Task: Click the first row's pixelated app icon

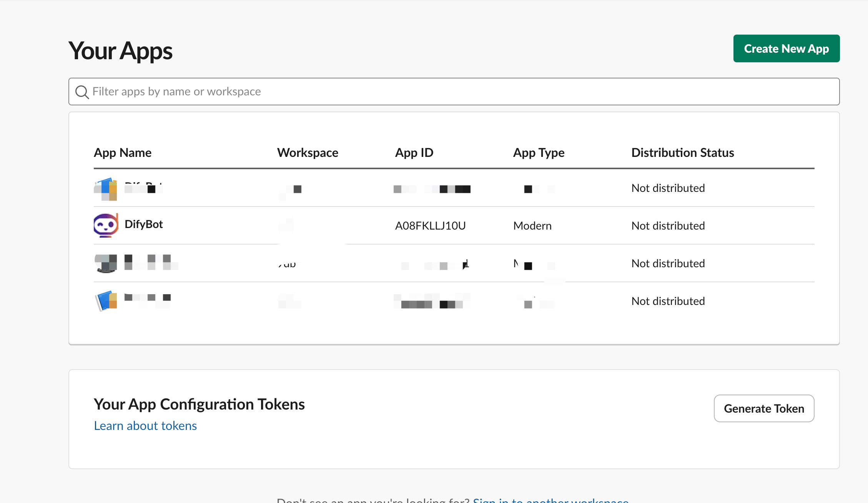Action: 106,189
